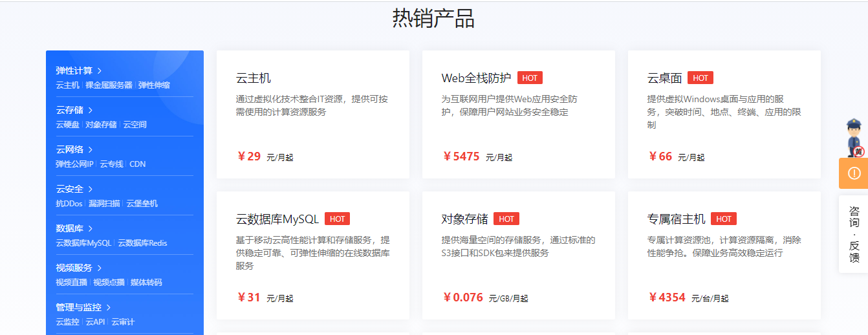Click the ¥29 price on 云主机 card

[249, 157]
